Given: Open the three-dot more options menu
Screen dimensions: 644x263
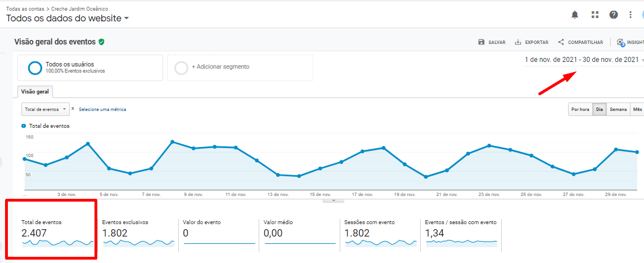Looking at the screenshot, I should pos(631,15).
